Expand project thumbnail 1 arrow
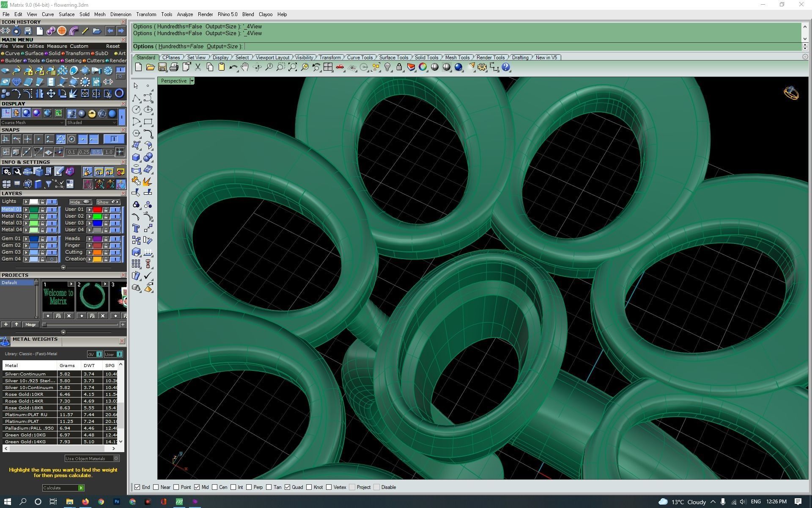The height and width of the screenshot is (508, 812). tap(71, 284)
